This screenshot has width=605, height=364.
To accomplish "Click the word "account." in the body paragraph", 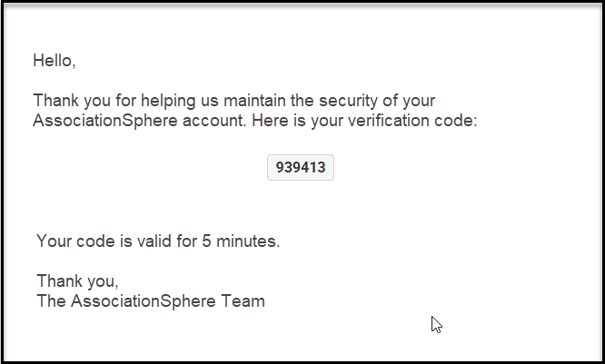I will click(x=214, y=121).
